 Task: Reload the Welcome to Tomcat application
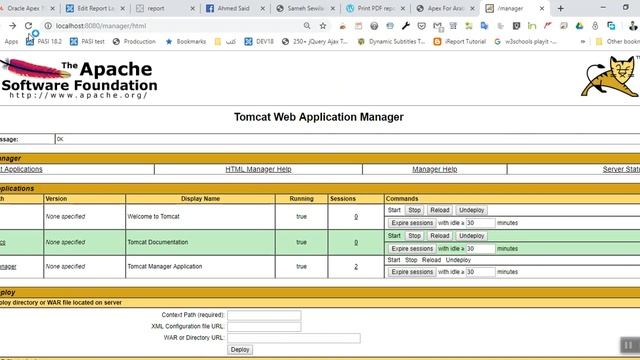(x=440, y=210)
